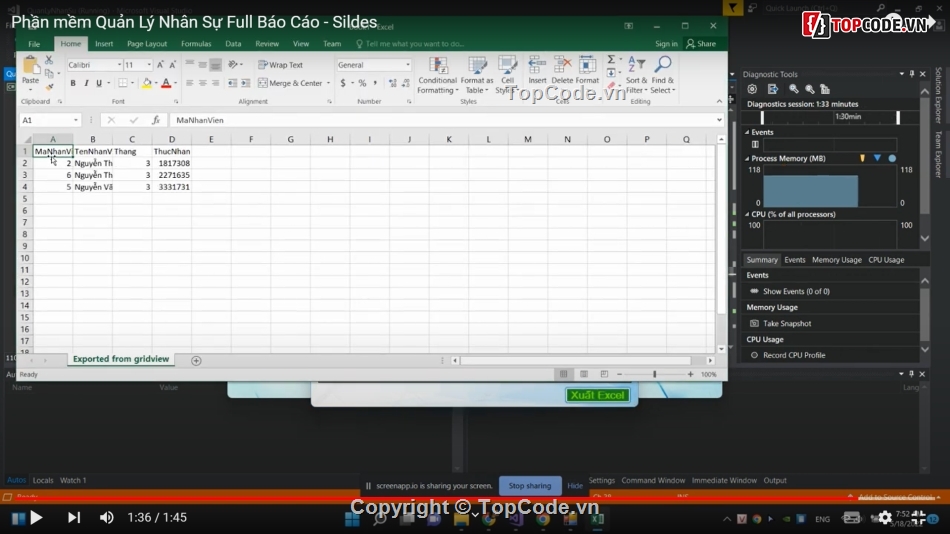Screen dimensions: 950x534
Task: Click settings gear in Diagnostic Tools
Action: pos(752,89)
